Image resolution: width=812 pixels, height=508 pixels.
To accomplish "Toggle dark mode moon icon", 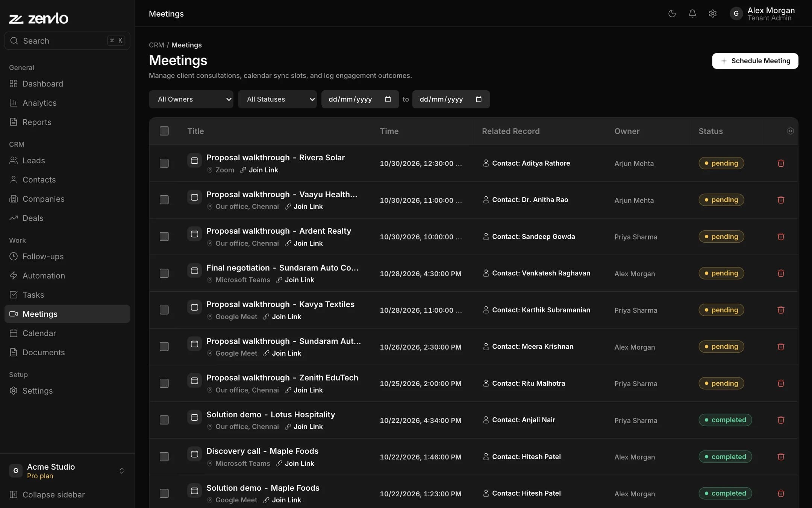I will pyautogui.click(x=672, y=14).
